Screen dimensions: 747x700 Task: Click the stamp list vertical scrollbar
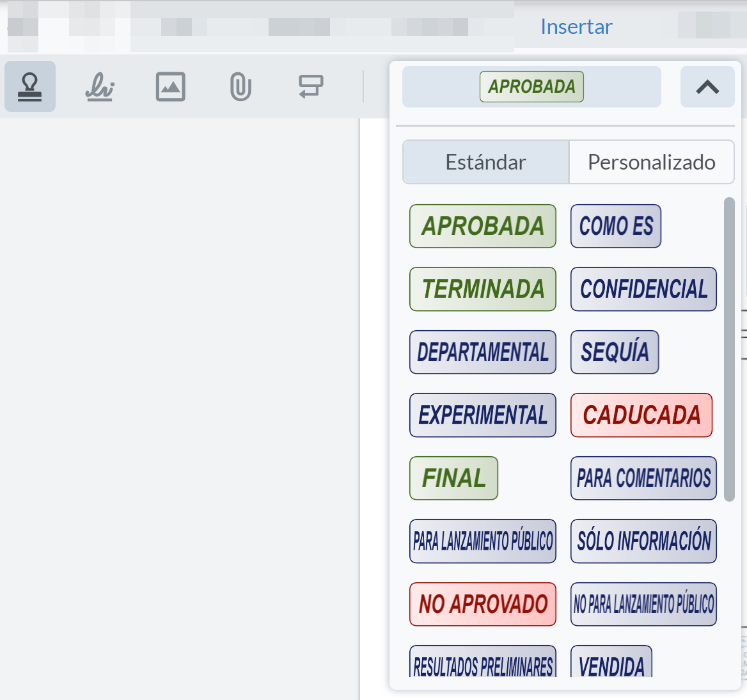click(x=729, y=349)
